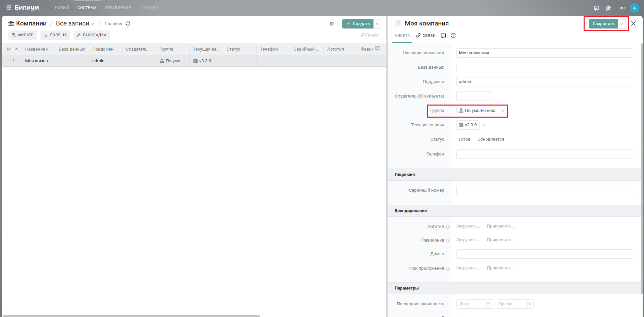Open clock icon in Время field

[x=529, y=304]
